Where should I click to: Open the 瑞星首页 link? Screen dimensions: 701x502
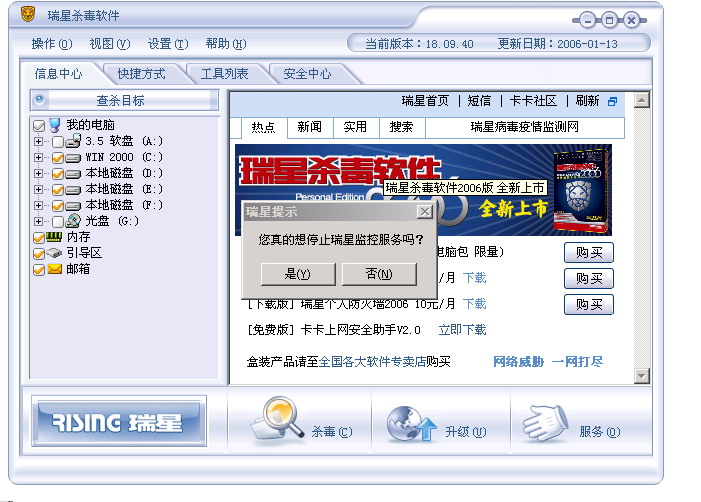click(x=425, y=101)
